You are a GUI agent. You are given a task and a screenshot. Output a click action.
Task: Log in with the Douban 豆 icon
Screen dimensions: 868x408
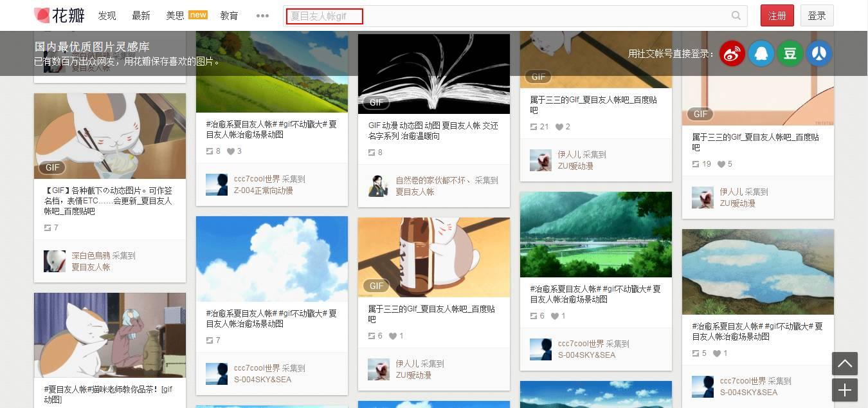pos(790,53)
